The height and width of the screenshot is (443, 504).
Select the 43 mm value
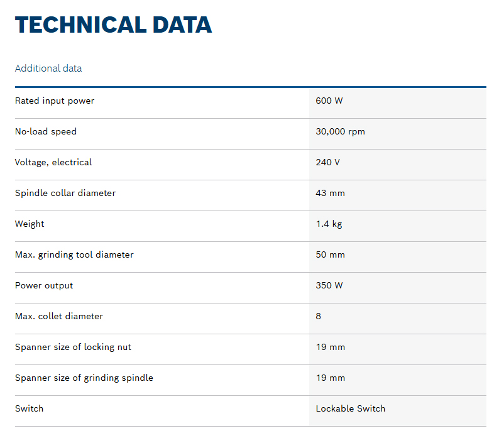330,193
